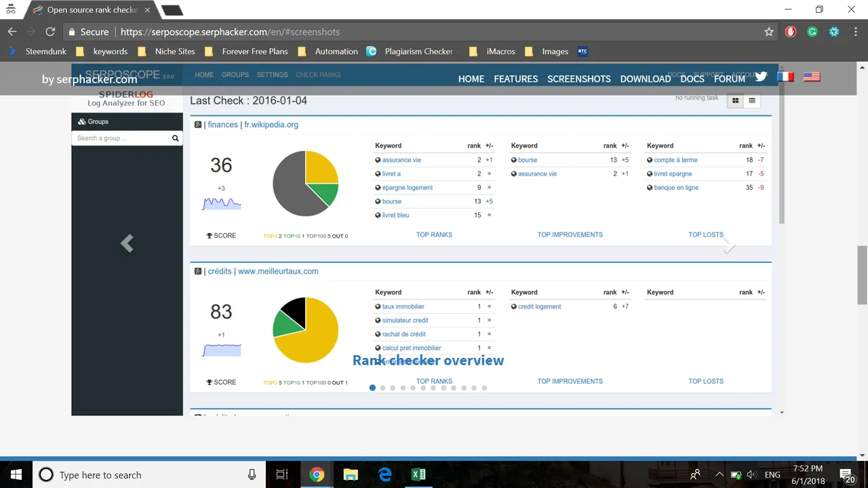Reload the current page
The width and height of the screenshot is (868, 488).
[50, 32]
